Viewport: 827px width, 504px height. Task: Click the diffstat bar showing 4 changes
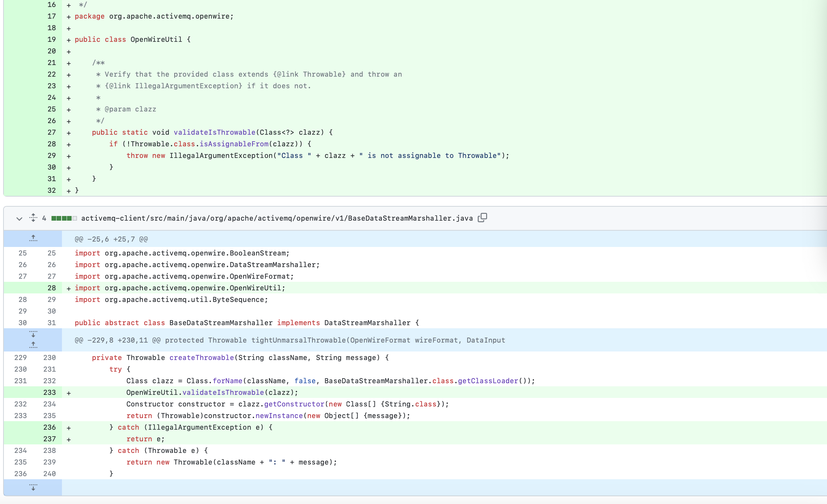coord(64,218)
